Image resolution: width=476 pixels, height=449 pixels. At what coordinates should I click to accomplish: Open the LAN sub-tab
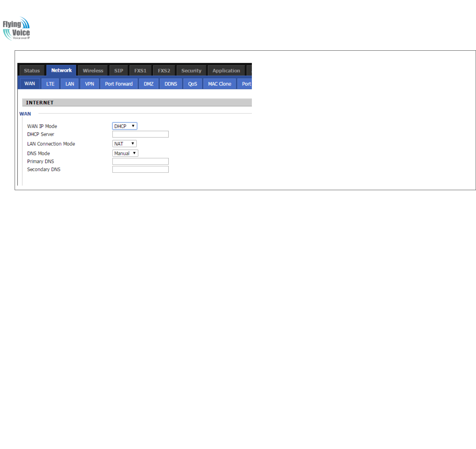click(70, 84)
